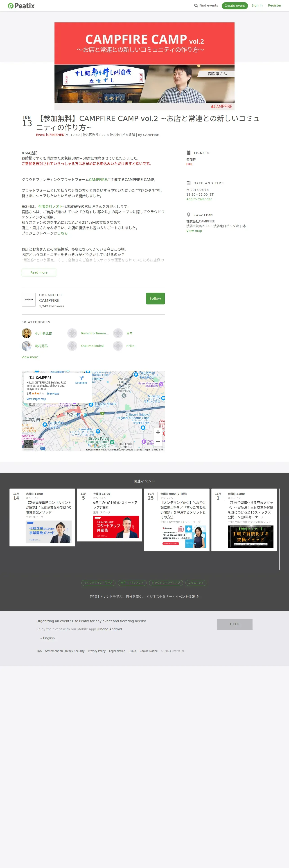Switch to satellite view via the map thumbnail
This screenshot has height=868, width=289.
click(x=29, y=444)
